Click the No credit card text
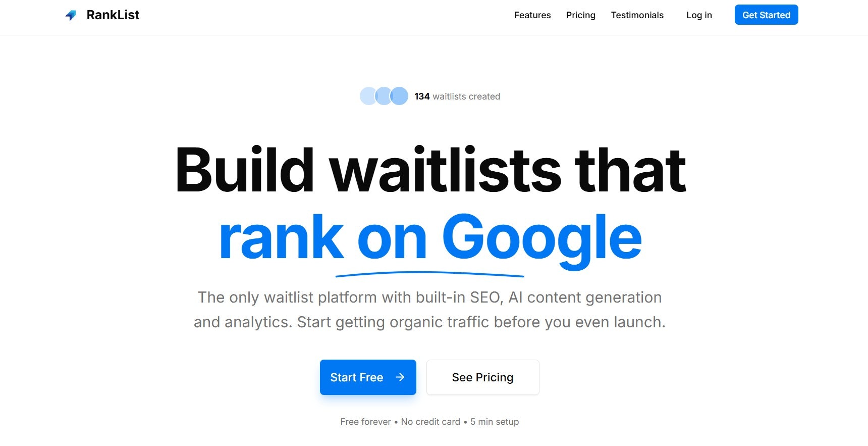The image size is (868, 446). click(430, 422)
